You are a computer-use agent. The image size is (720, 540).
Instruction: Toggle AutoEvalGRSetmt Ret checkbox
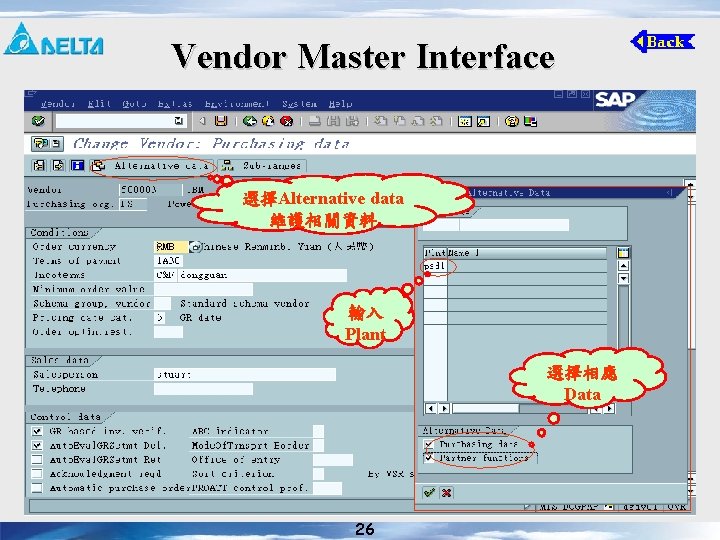click(x=37, y=460)
